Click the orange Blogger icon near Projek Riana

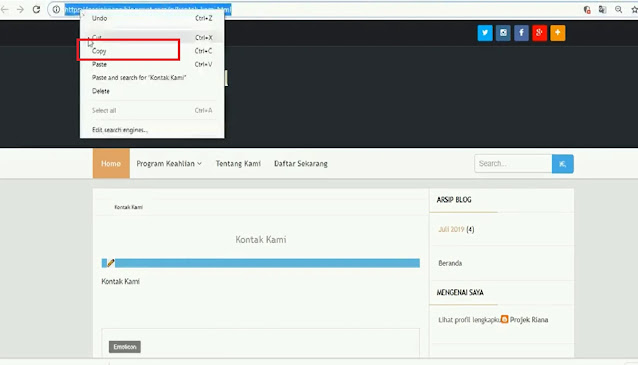click(x=505, y=319)
